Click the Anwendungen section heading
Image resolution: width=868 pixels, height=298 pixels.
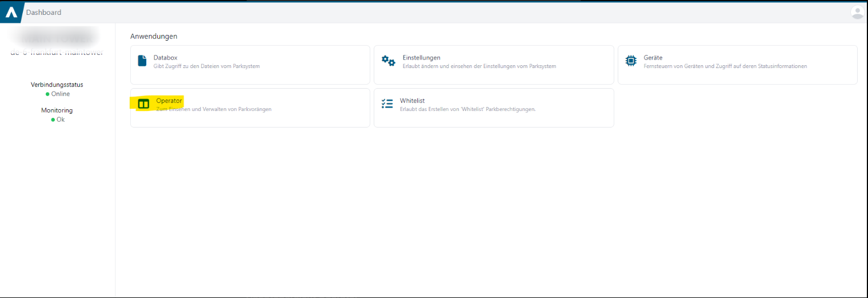(x=154, y=36)
